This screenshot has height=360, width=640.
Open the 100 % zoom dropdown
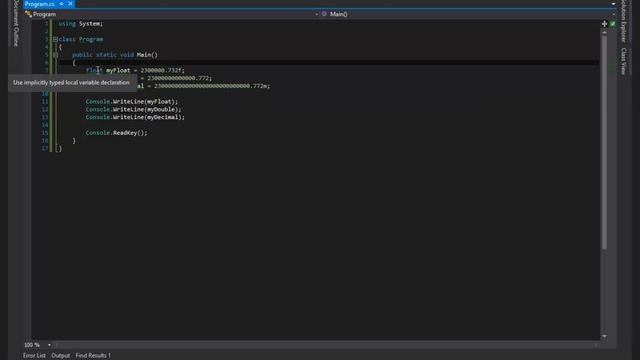click(x=49, y=345)
